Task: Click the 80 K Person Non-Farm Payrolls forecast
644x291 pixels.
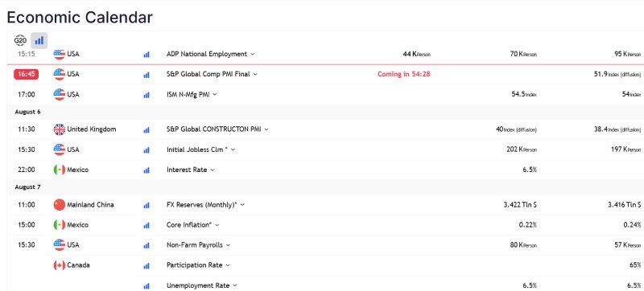Action: 523,244
